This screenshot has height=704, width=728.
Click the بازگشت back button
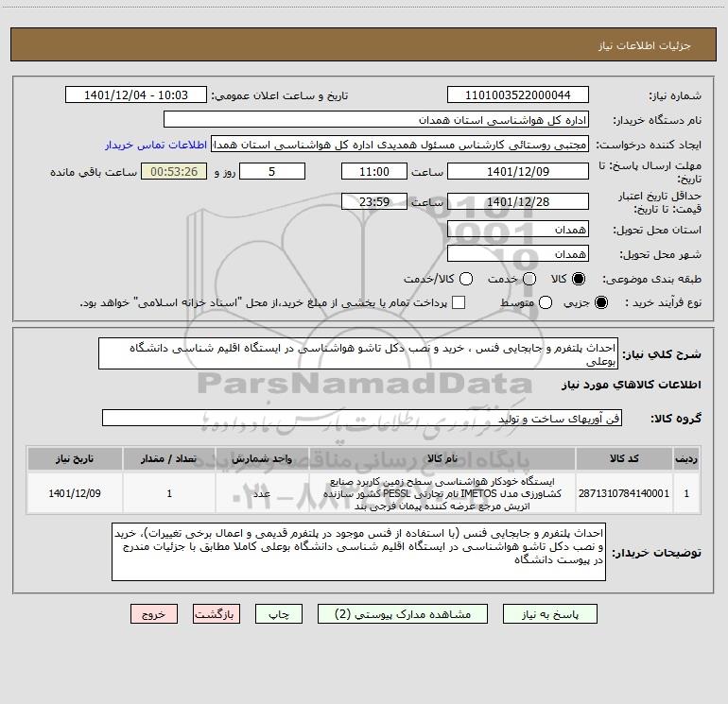coord(217,614)
